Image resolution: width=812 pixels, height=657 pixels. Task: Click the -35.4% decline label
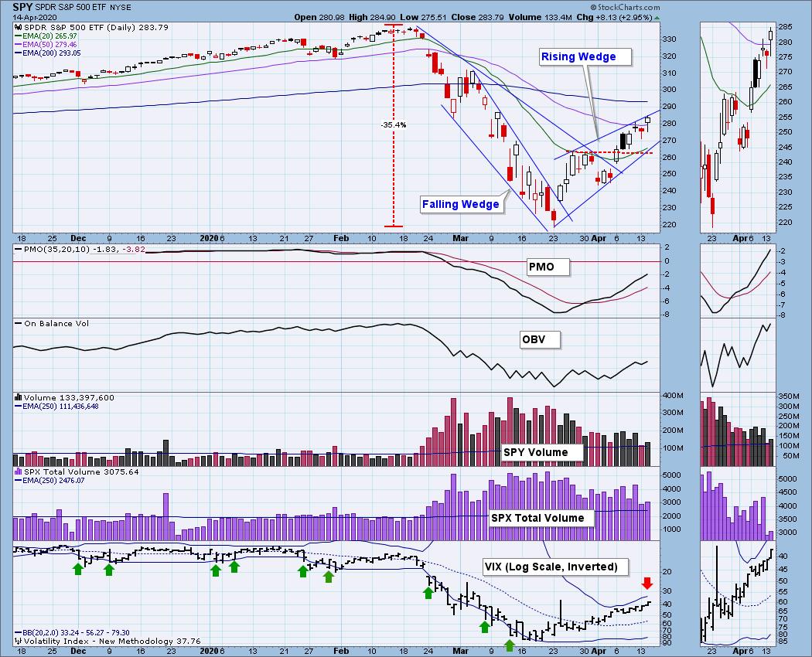point(393,124)
